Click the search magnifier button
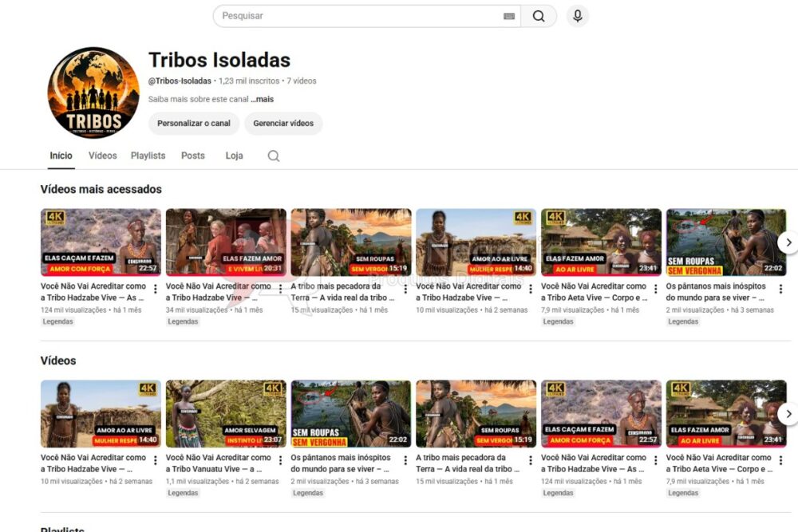Screen dimensions: 798x532 coord(539,16)
